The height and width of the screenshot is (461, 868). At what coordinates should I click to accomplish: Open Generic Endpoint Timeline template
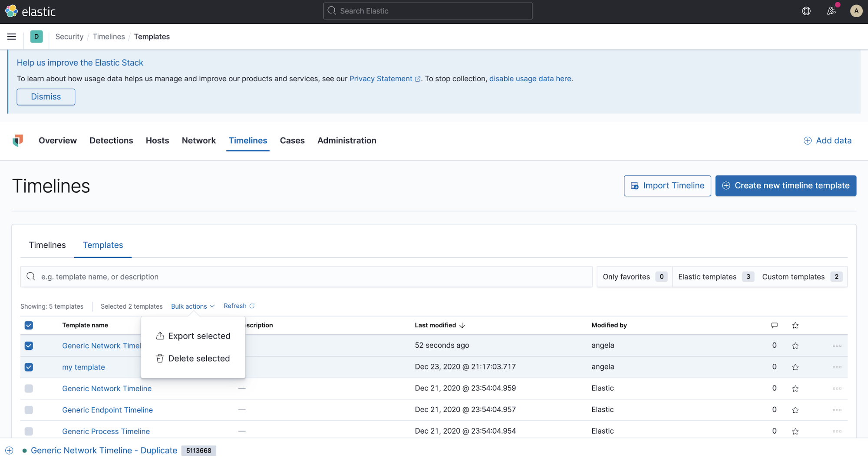tap(107, 410)
